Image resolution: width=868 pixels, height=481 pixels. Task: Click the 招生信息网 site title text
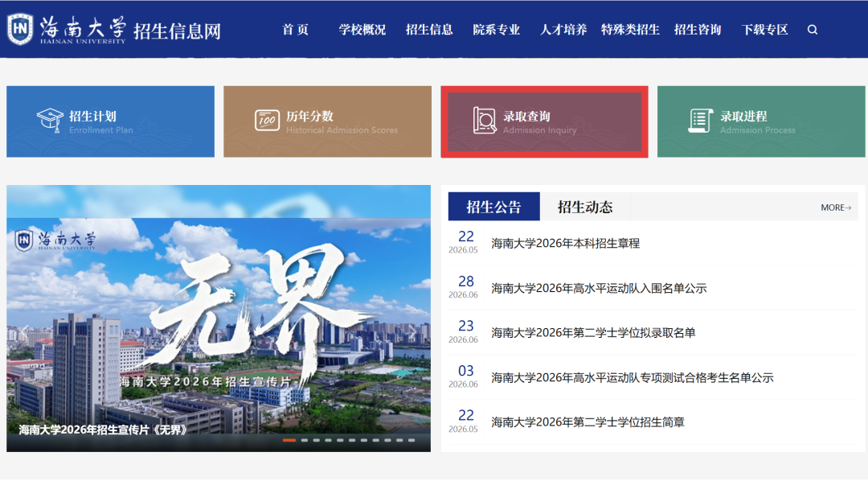pyautogui.click(x=177, y=31)
